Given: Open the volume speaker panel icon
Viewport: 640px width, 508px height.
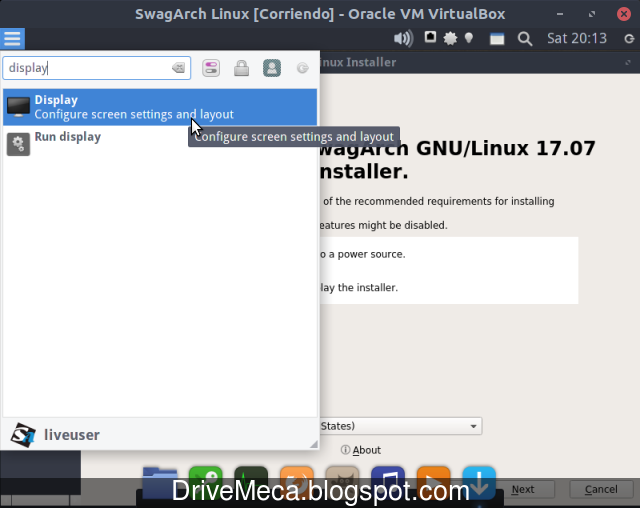Looking at the screenshot, I should (x=403, y=39).
